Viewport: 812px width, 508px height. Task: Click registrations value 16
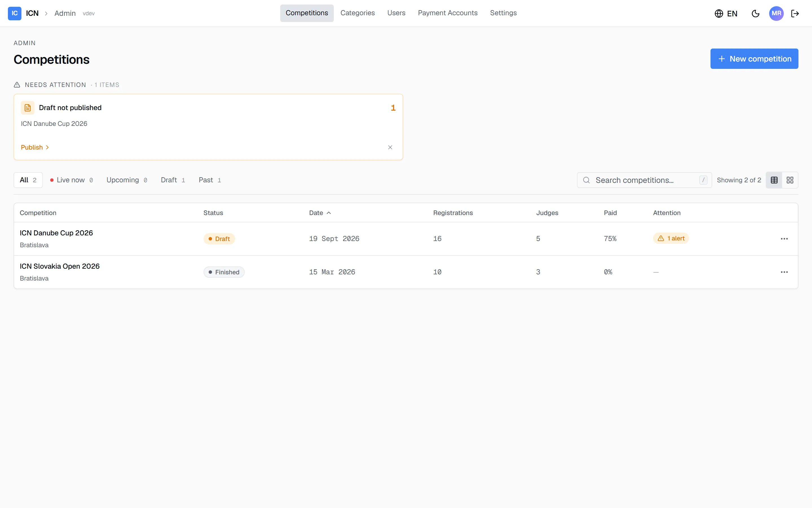(437, 239)
